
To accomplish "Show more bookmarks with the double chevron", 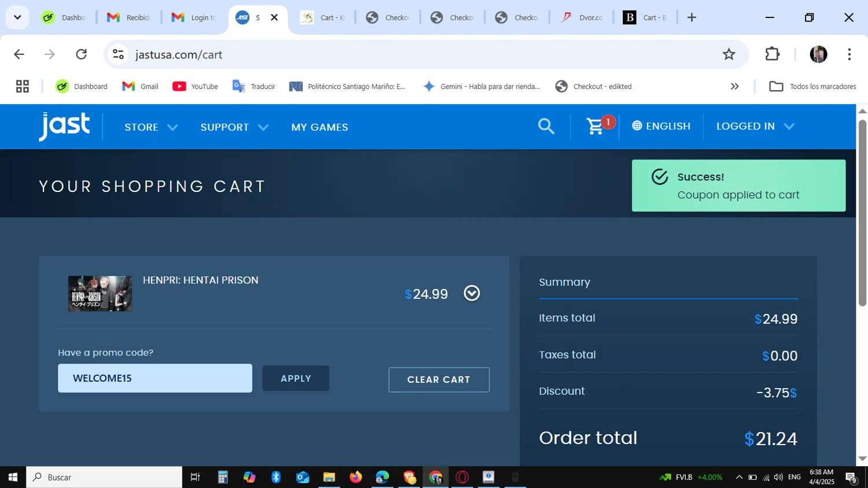I will click(x=734, y=86).
